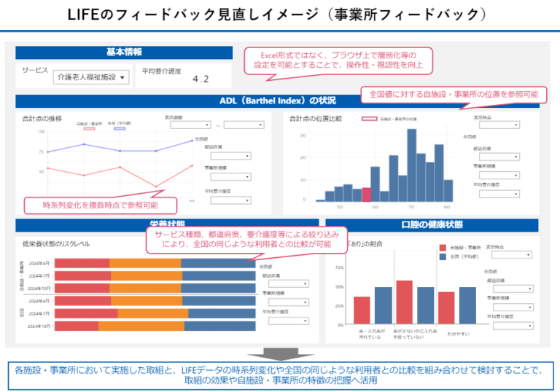Image resolution: width=560 pixels, height=392 pixels.
Task: Click the purple 全国値 line in trend chart
Action: click(120, 151)
